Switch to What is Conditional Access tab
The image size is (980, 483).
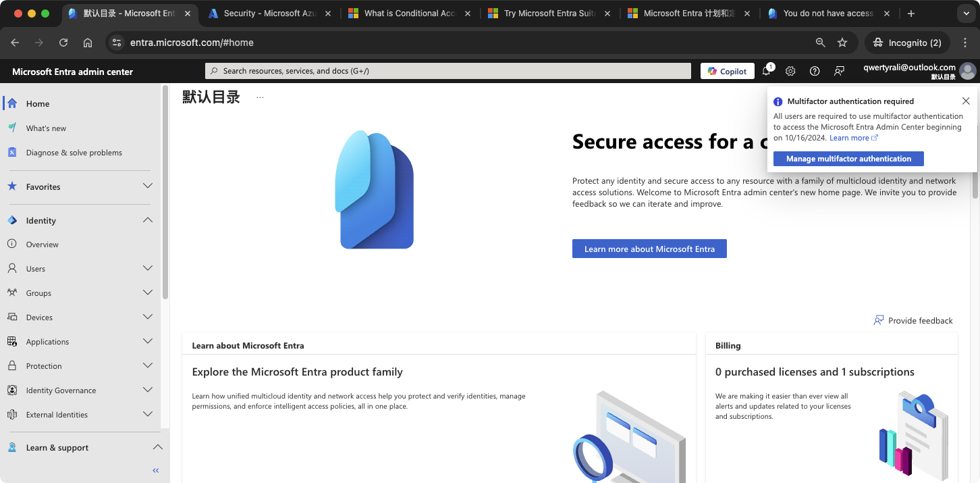click(409, 14)
